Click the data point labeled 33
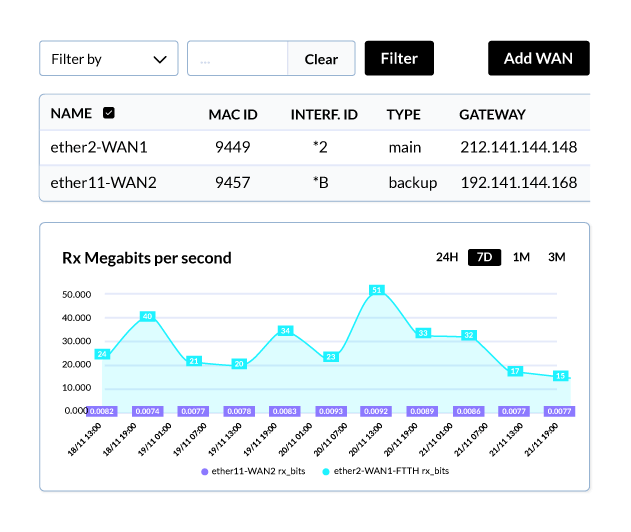 (x=423, y=333)
